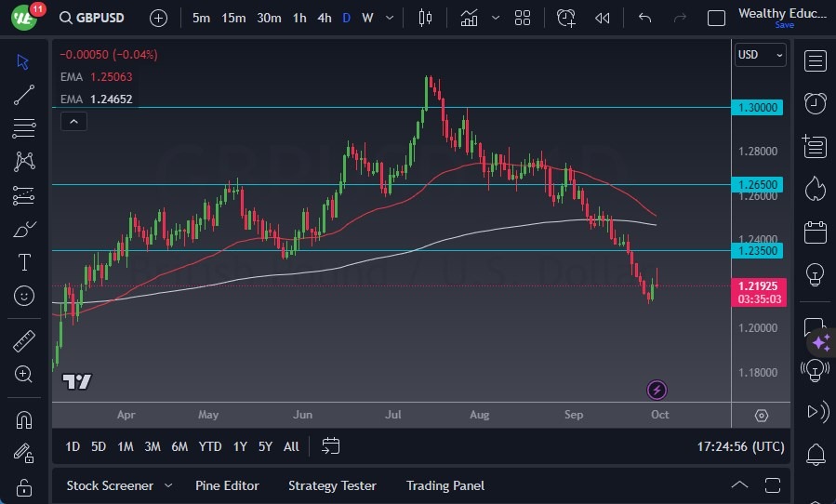Expand the time interval dropdown arrow
The image size is (836, 504).
point(389,18)
